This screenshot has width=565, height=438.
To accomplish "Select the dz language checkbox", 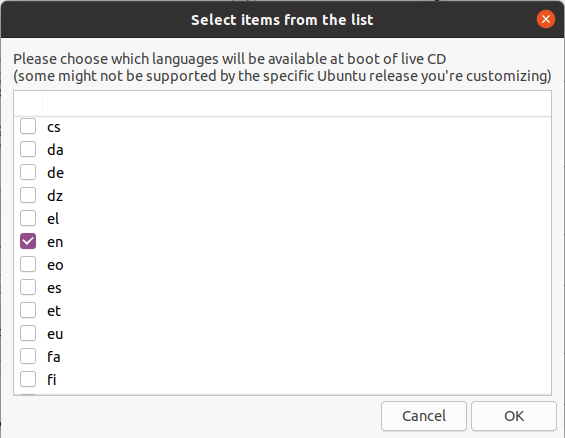I will (28, 196).
